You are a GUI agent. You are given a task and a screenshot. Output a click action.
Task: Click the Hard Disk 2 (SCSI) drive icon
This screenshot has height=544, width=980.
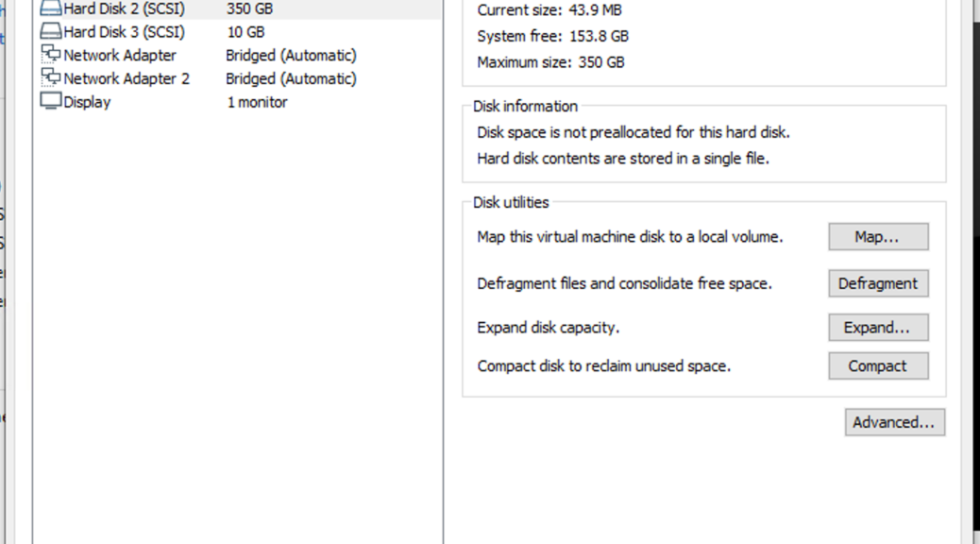coord(51,9)
